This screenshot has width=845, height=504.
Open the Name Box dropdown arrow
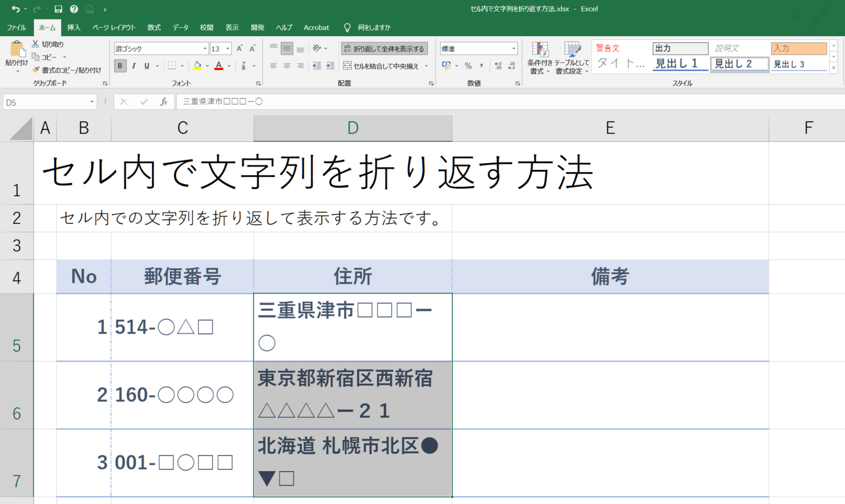pyautogui.click(x=92, y=102)
